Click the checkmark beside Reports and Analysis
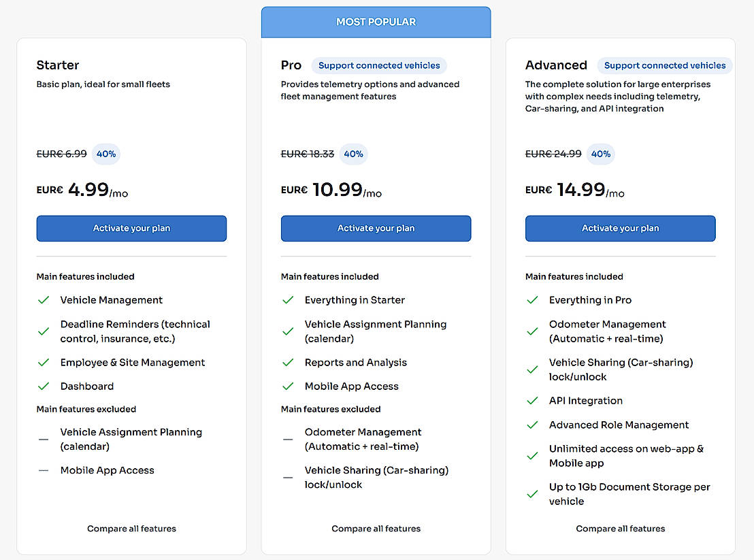Viewport: 754px width, 560px height. [288, 363]
